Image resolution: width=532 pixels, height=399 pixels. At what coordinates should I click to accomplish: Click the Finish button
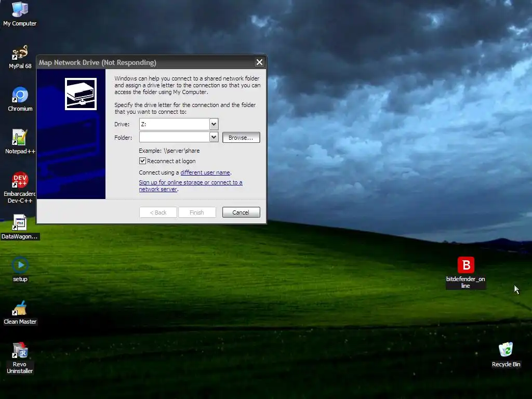[x=197, y=212]
